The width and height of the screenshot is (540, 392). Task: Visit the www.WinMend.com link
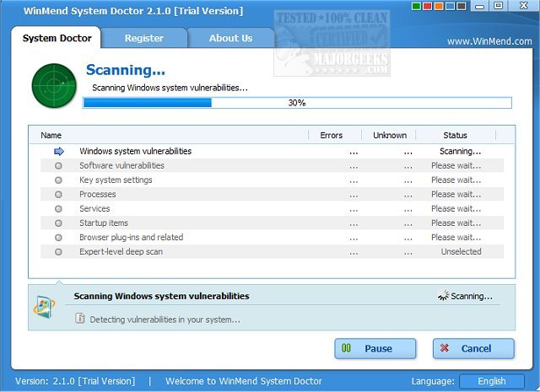pos(489,41)
